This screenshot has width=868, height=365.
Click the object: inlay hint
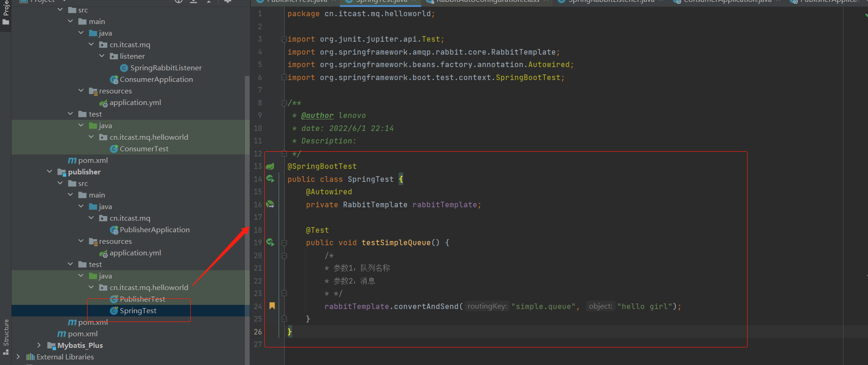click(600, 306)
